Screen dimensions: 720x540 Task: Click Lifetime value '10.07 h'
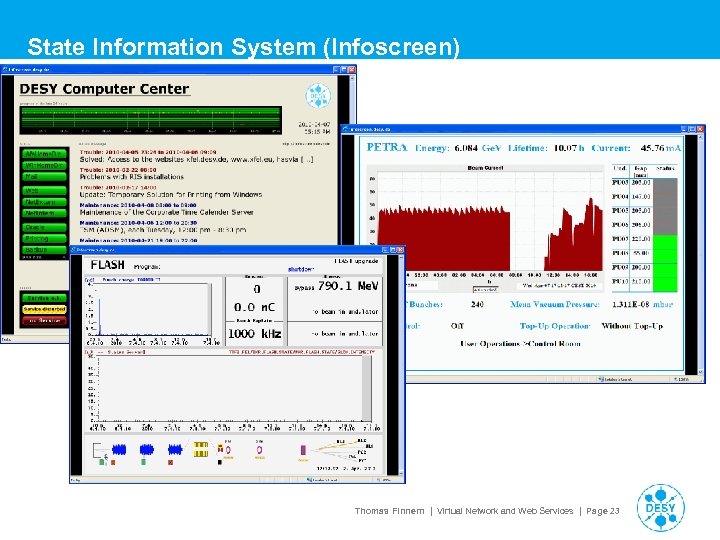569,148
